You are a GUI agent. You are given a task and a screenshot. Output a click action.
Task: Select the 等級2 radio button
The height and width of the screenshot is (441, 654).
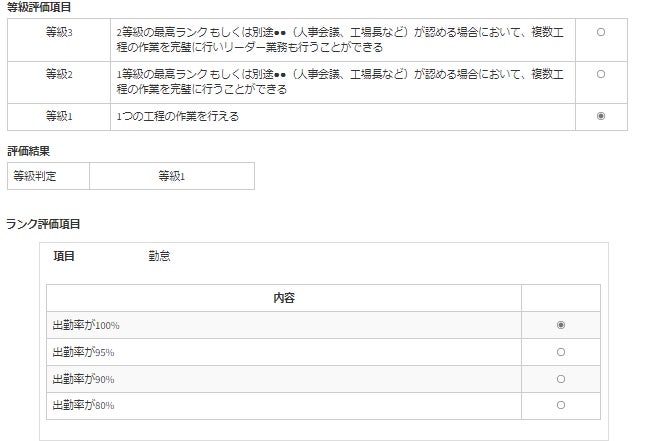coord(600,74)
